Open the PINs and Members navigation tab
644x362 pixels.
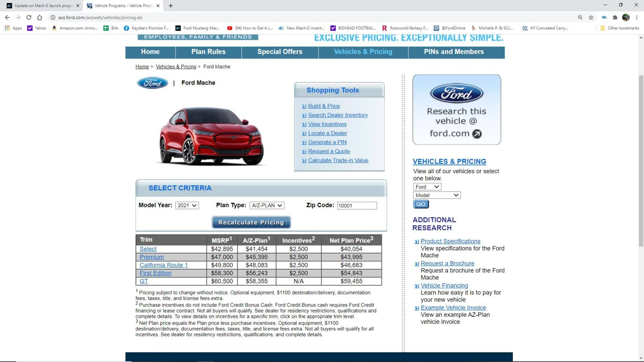click(454, 52)
